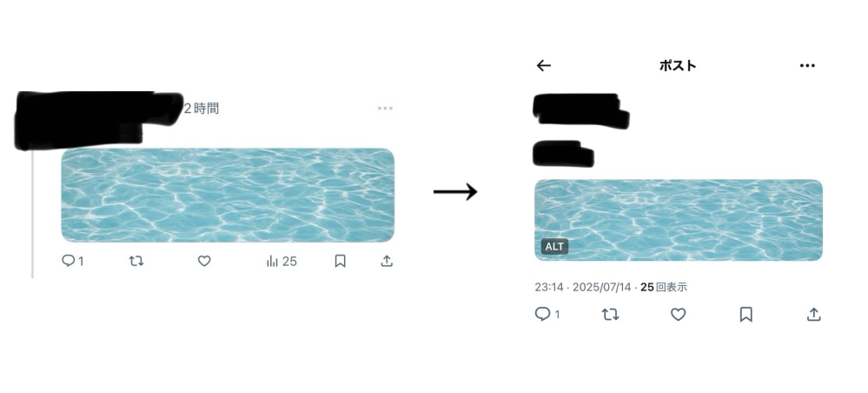Screen dimensions: 868x393
Task: Open the water image in post detail view
Action: (x=679, y=220)
